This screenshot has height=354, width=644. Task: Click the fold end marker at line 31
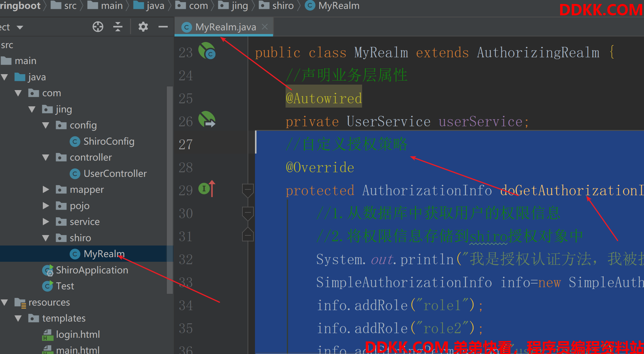click(248, 234)
